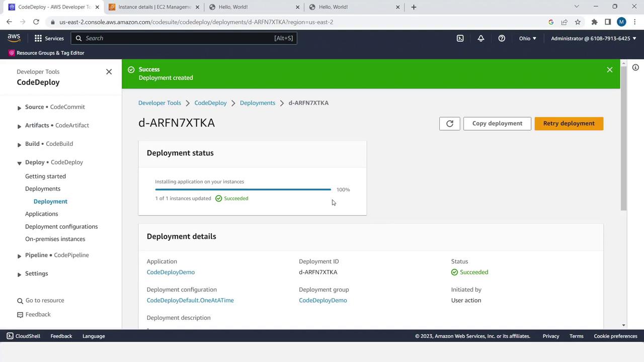Open the help question mark icon
Image resolution: width=644 pixels, height=362 pixels.
pyautogui.click(x=502, y=38)
